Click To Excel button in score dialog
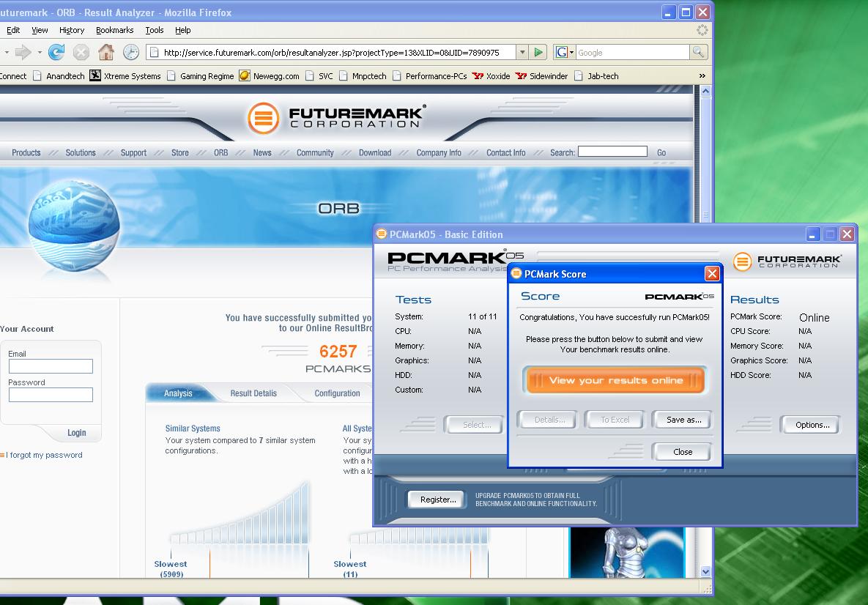868x605 pixels. point(615,420)
